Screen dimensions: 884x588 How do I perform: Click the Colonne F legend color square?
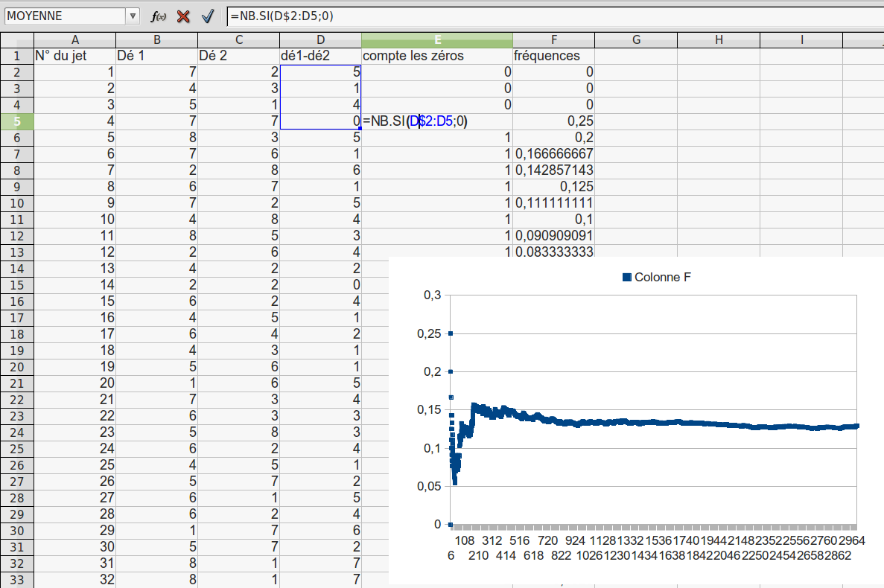tap(626, 277)
